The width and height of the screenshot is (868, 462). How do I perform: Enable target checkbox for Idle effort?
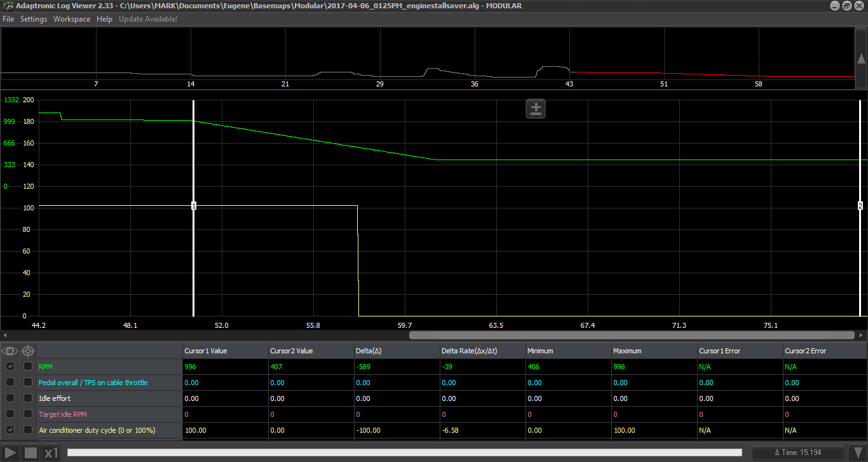tap(28, 398)
